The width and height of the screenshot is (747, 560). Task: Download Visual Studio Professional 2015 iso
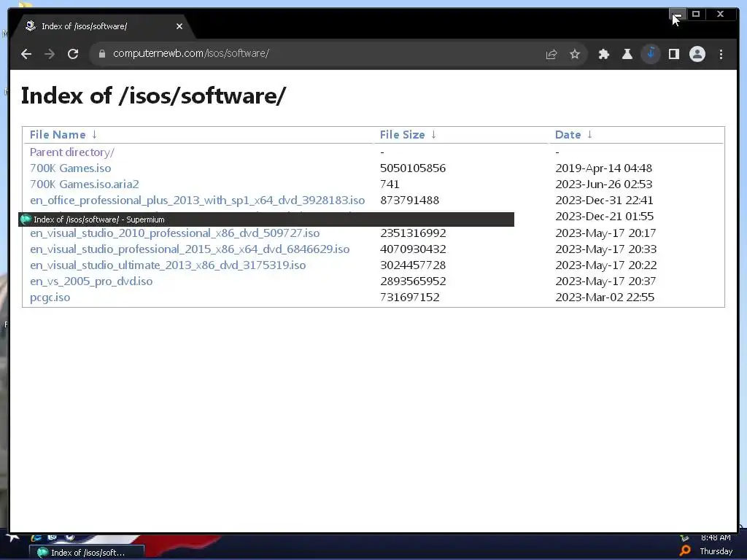[190, 249]
